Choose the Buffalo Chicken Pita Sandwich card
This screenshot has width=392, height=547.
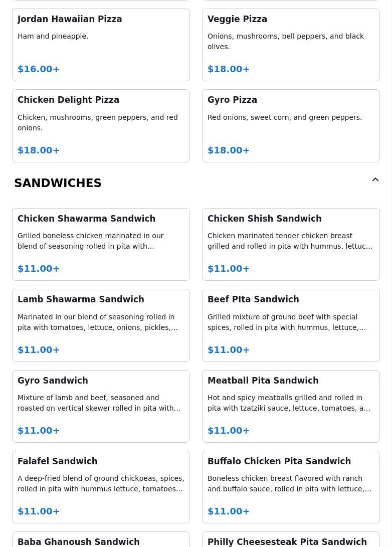point(291,487)
